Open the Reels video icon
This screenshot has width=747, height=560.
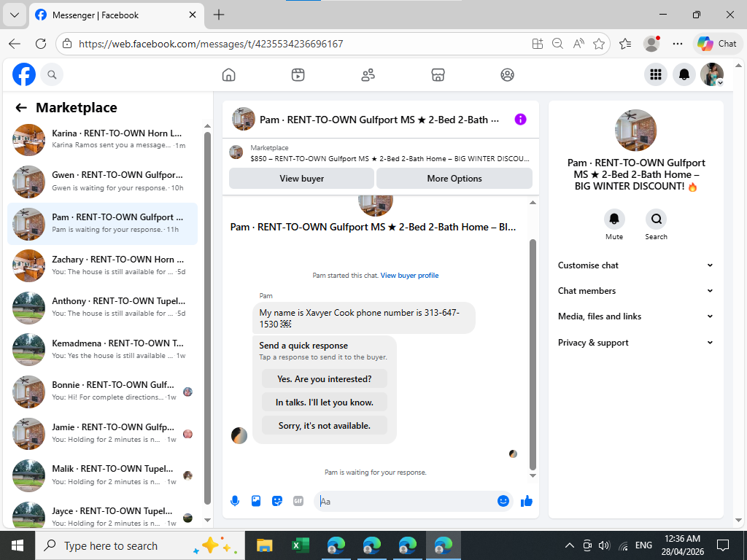click(298, 75)
